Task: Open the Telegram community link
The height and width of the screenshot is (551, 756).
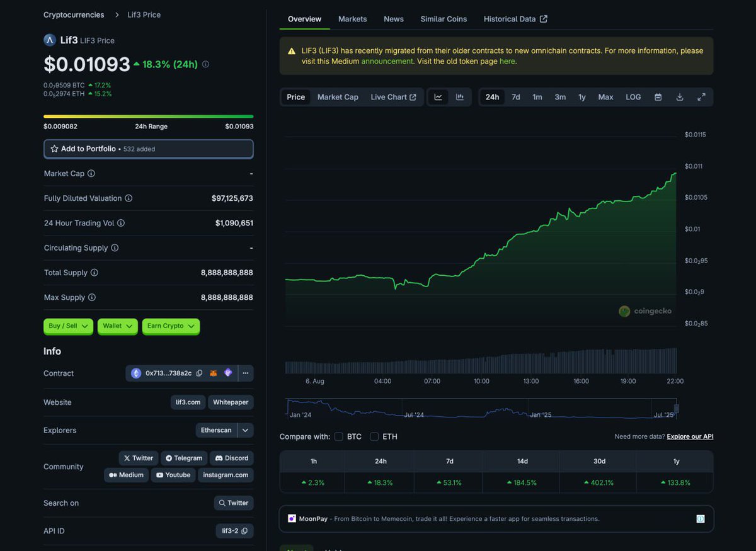Action: 184,458
